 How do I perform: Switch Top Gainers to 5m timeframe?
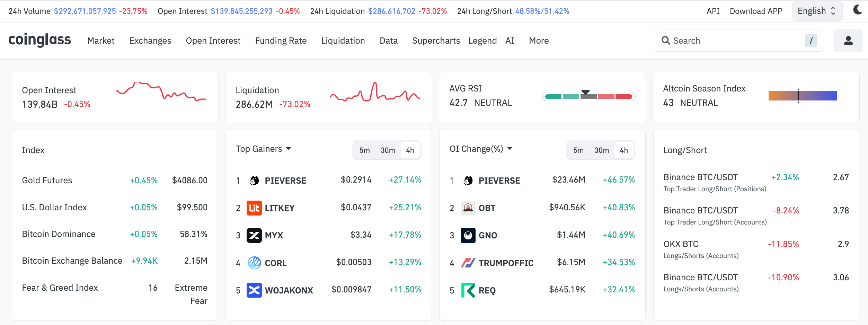[x=364, y=150]
